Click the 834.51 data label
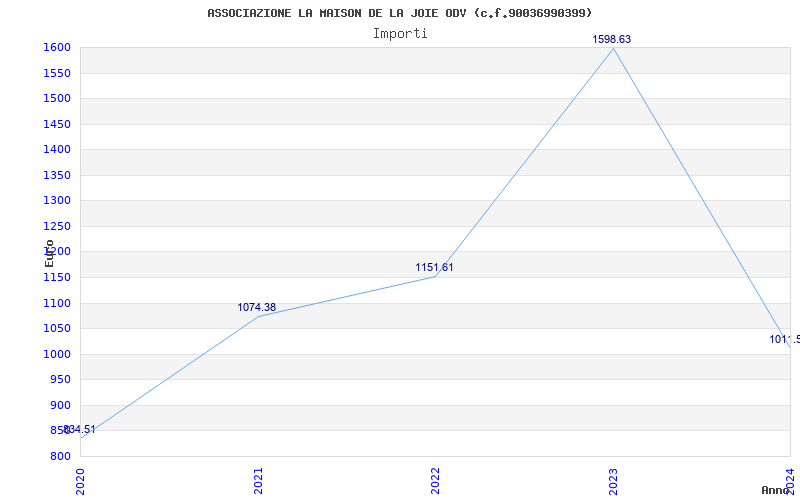 point(79,429)
